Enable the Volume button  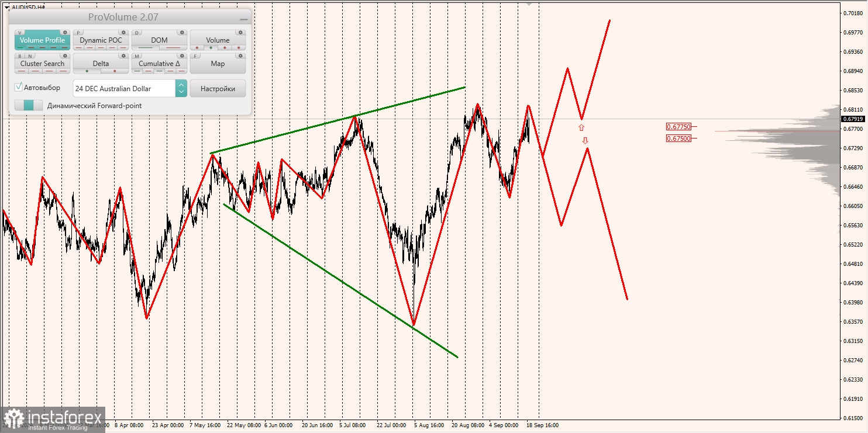pyautogui.click(x=218, y=40)
